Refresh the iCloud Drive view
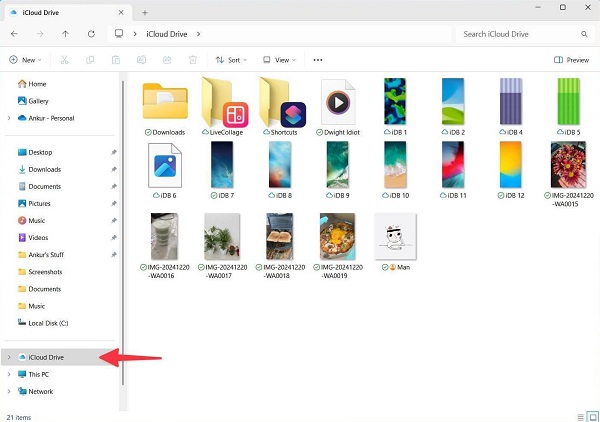This screenshot has width=600, height=422. [x=91, y=34]
